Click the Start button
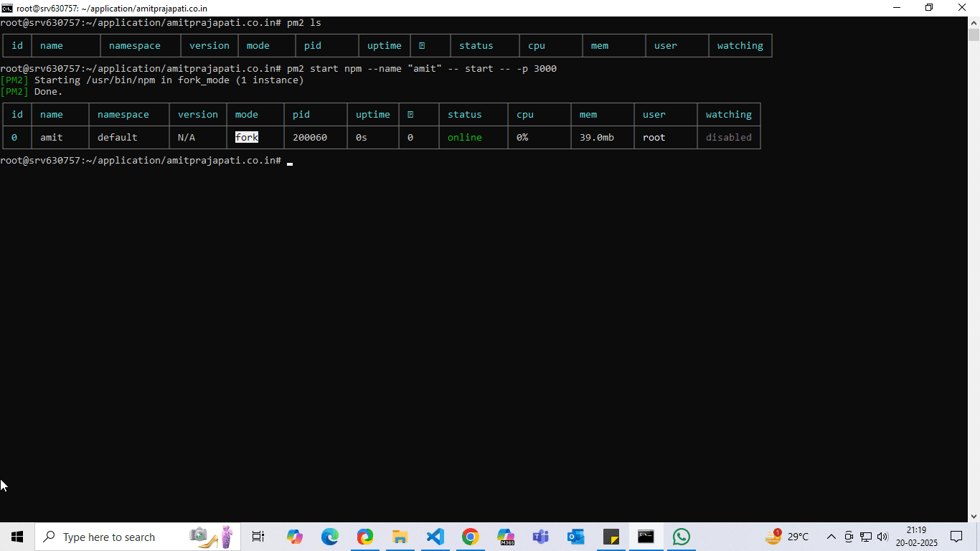Image resolution: width=980 pixels, height=551 pixels. [16, 537]
